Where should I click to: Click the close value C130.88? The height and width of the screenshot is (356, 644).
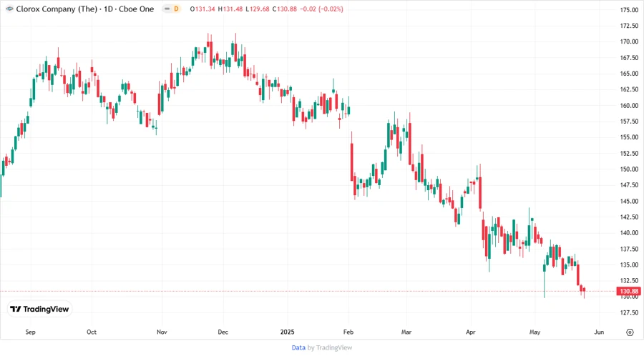[285, 9]
